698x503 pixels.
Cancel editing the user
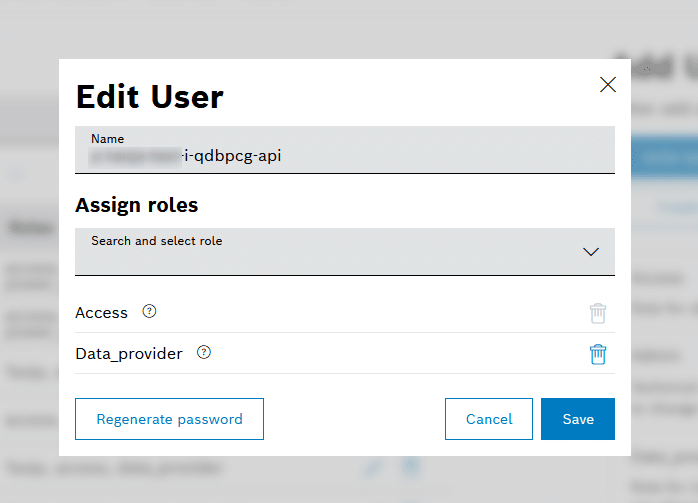click(489, 419)
